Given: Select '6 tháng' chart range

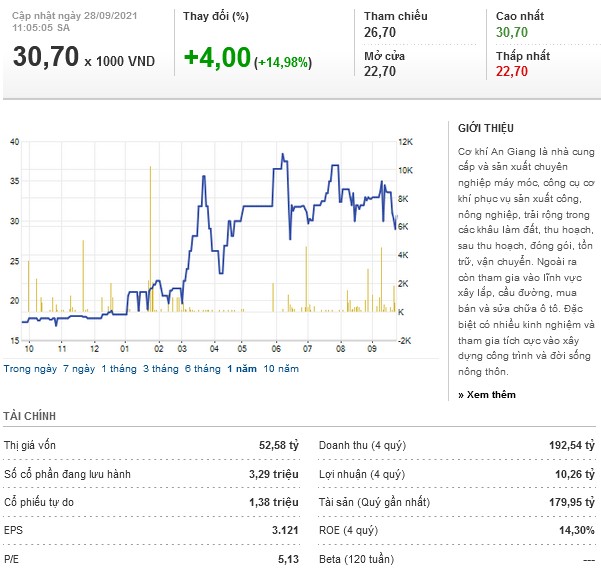Looking at the screenshot, I should (202, 369).
